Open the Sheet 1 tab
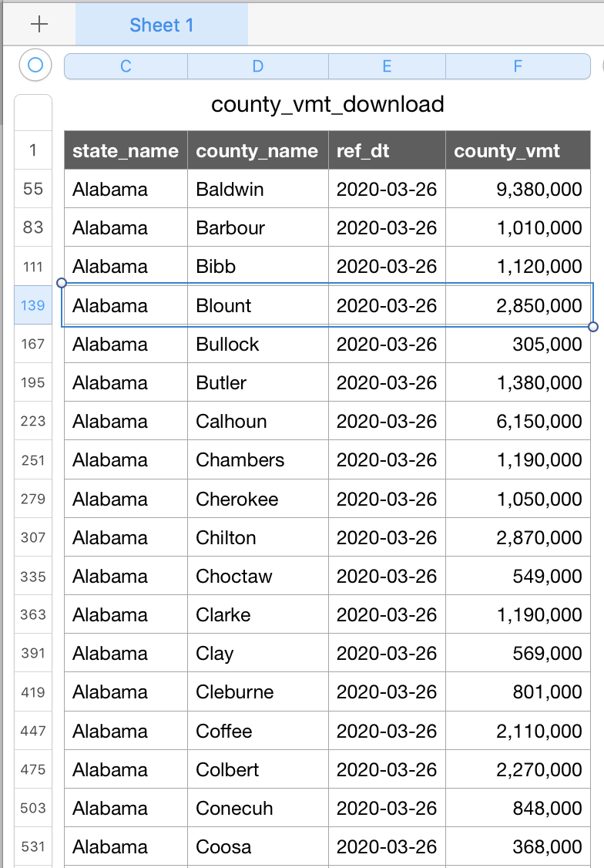Screen dimensions: 604x868 [162, 25]
